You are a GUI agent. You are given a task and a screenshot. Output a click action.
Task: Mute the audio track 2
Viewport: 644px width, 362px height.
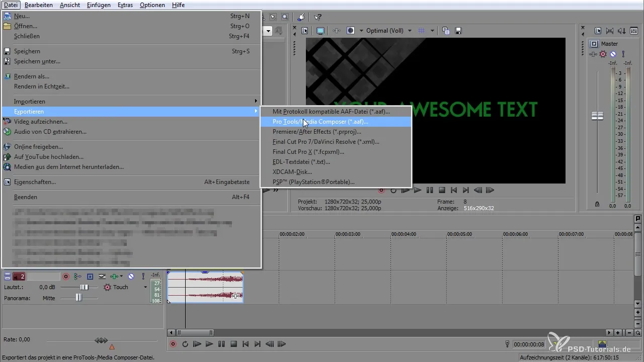click(x=131, y=277)
